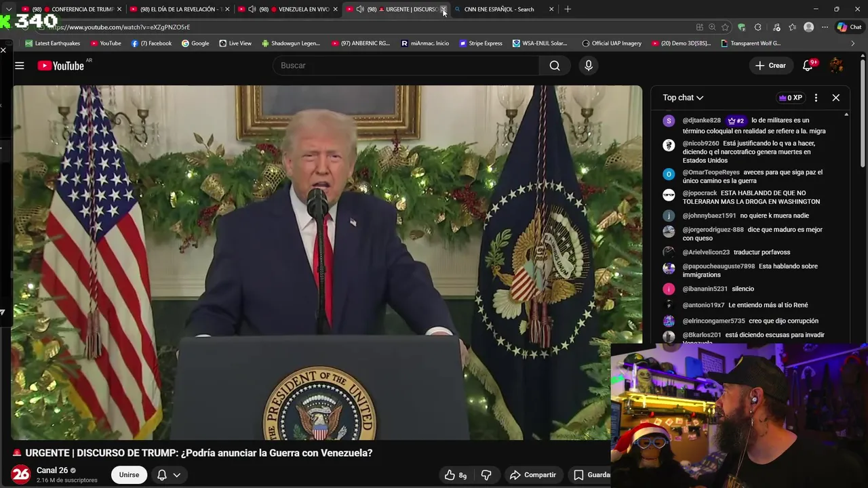Open the Live View bookmark

[x=235, y=43]
